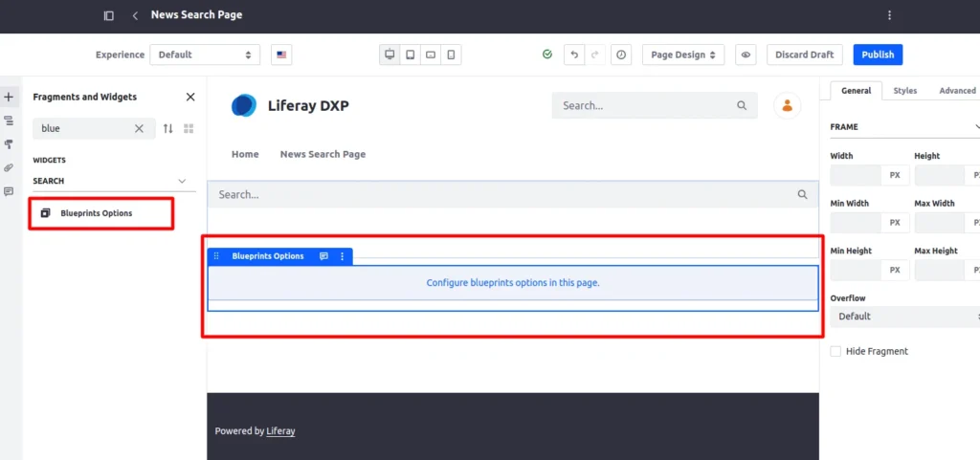Viewport: 980px width, 460px height.
Task: Click the green saved-status check icon
Action: [x=547, y=55]
